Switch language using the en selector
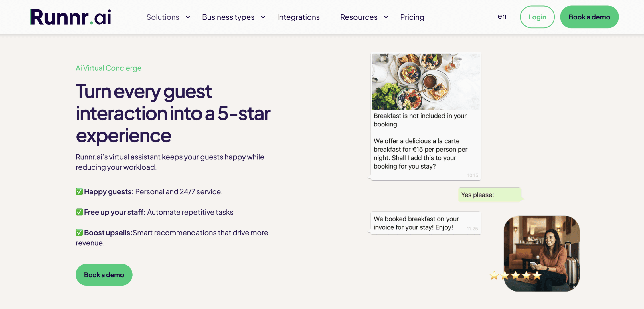Screen dimensions: 644x309 click(502, 17)
